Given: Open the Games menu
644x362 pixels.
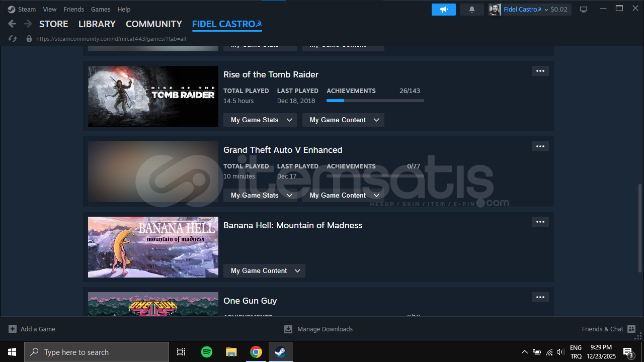Looking at the screenshot, I should click(101, 10).
